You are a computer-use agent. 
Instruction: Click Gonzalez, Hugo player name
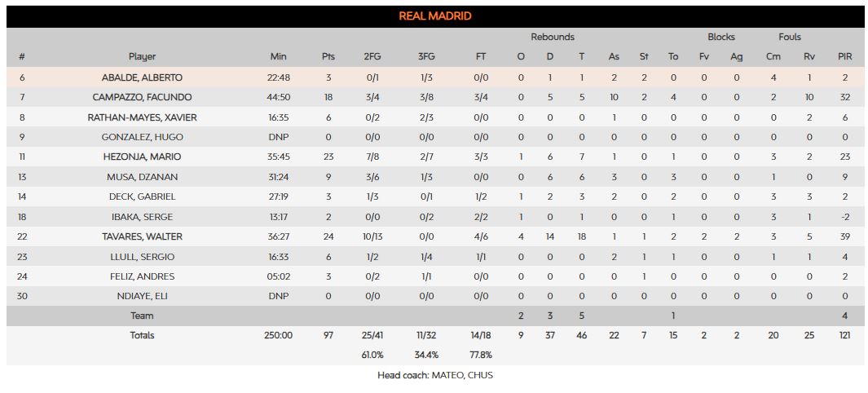[x=142, y=137]
